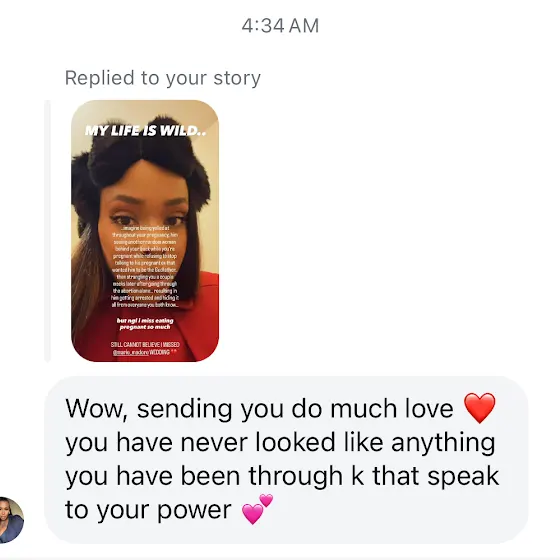Tap the "to your power" text
Image resolution: width=560 pixels, height=560 pixels.
(148, 510)
